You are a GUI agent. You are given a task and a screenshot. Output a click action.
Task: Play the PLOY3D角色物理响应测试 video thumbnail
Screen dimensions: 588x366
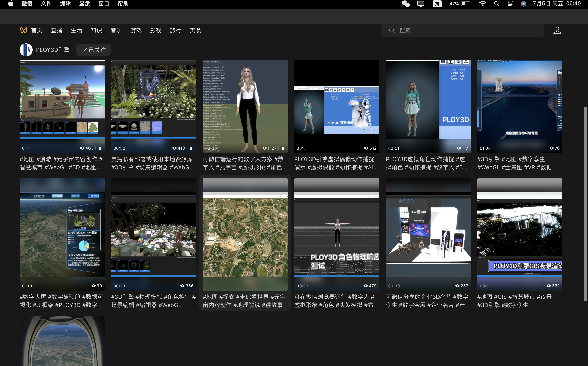[336, 234]
